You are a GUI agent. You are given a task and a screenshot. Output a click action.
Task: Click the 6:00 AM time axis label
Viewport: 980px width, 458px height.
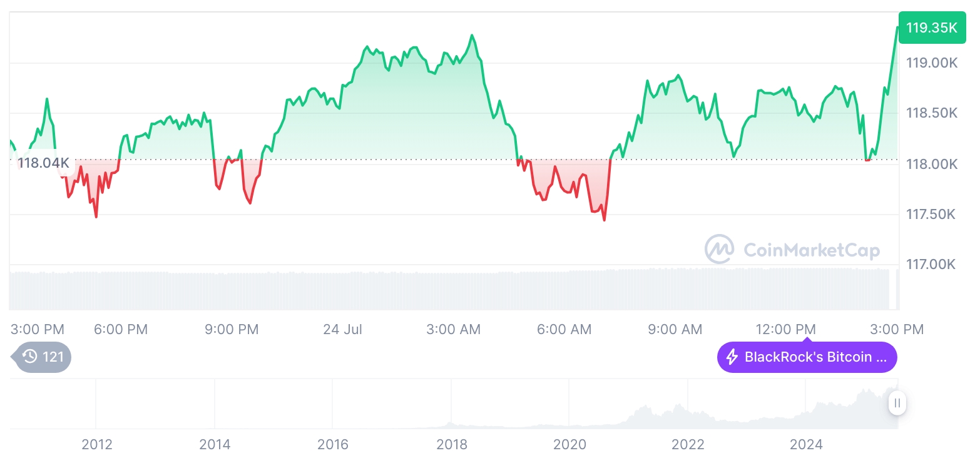[564, 329]
